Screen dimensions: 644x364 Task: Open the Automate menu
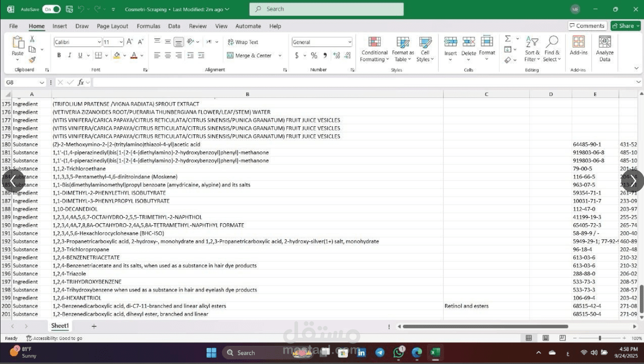click(248, 26)
